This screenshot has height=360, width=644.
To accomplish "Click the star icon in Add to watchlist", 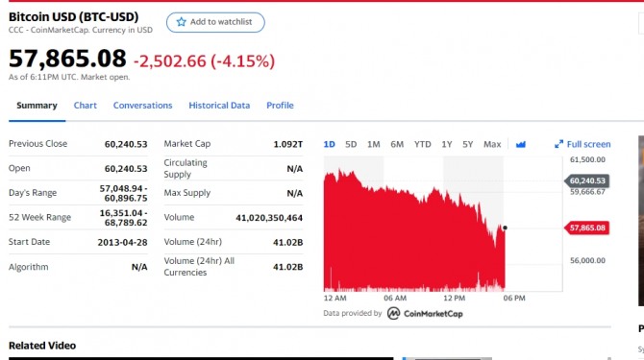I will click(181, 22).
